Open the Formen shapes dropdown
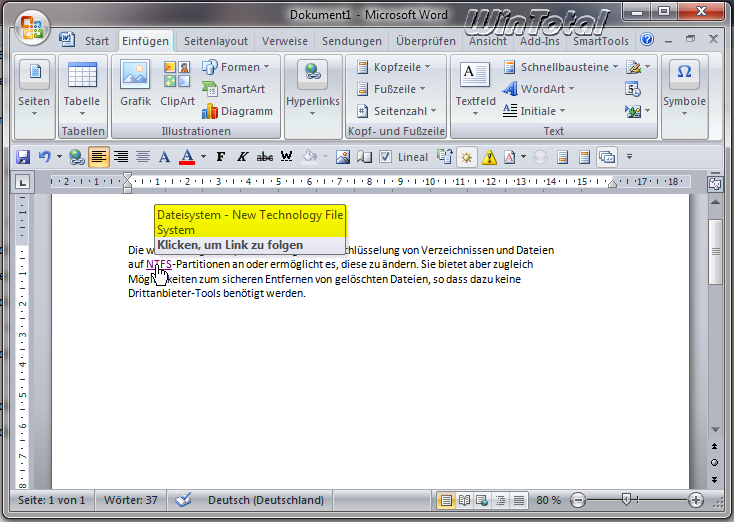This screenshot has width=734, height=522. (x=236, y=67)
